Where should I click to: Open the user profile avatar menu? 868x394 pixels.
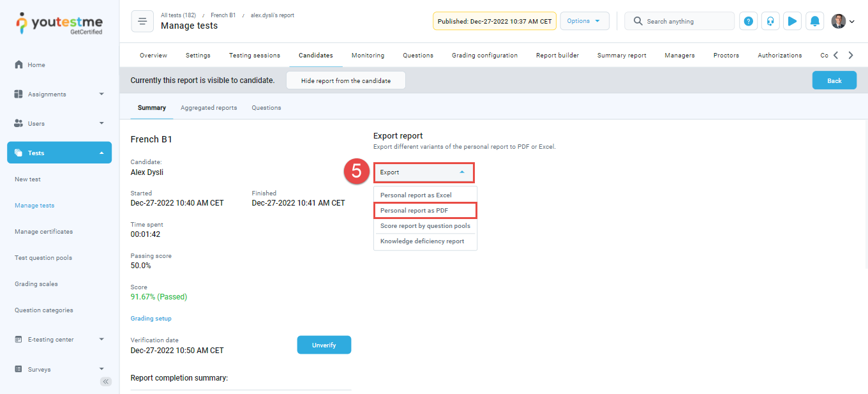838,20
